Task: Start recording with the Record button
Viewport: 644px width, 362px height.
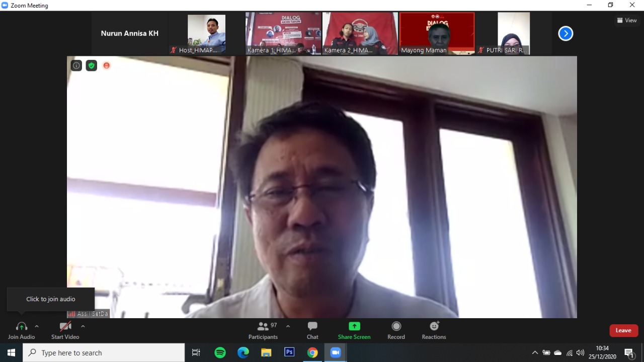Action: [x=396, y=330]
